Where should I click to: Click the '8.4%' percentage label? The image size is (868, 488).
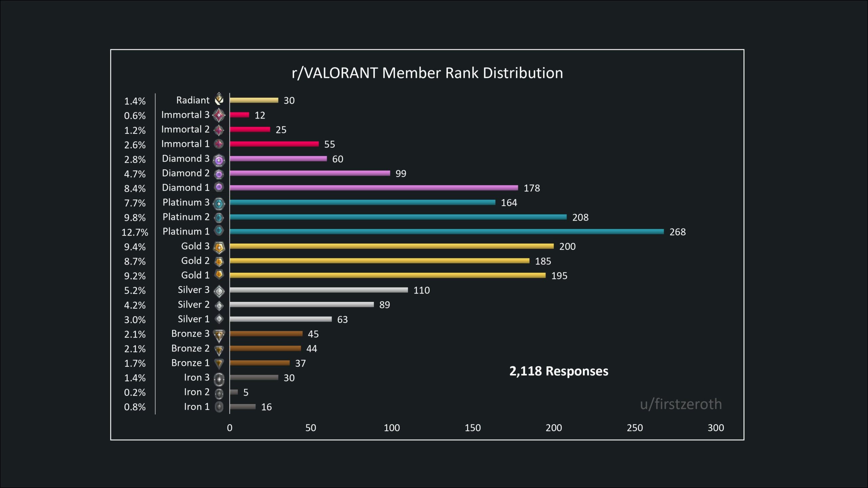point(135,188)
